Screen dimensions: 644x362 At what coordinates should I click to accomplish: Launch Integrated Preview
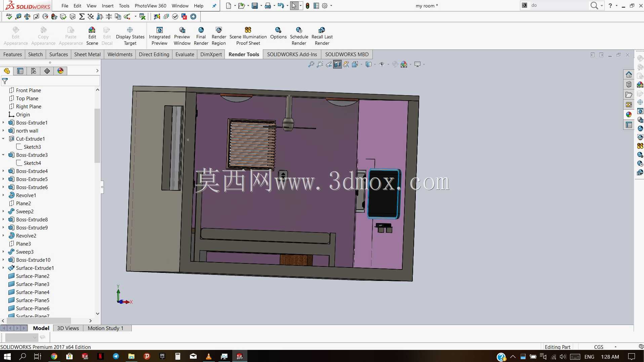pyautogui.click(x=160, y=36)
